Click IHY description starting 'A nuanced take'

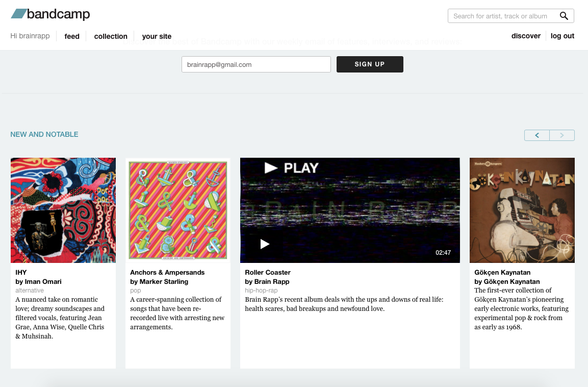[60, 318]
